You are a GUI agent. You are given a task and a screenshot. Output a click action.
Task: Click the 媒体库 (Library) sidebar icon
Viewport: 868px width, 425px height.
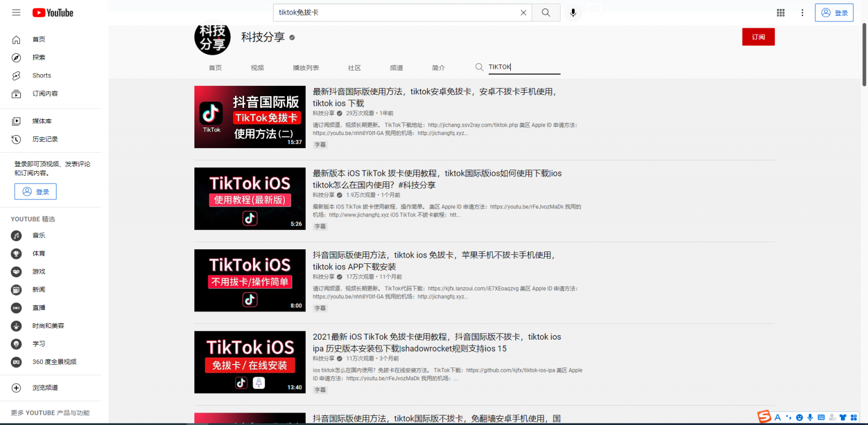coord(16,120)
